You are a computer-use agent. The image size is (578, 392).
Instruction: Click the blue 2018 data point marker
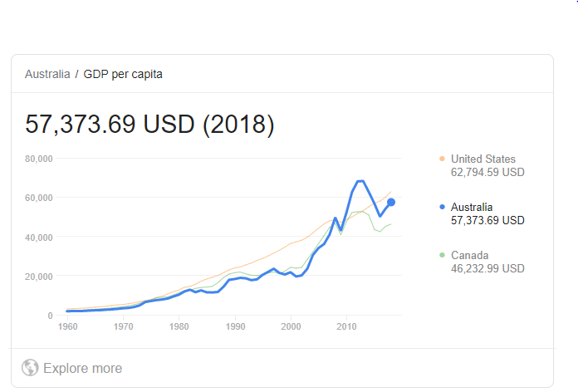[391, 202]
